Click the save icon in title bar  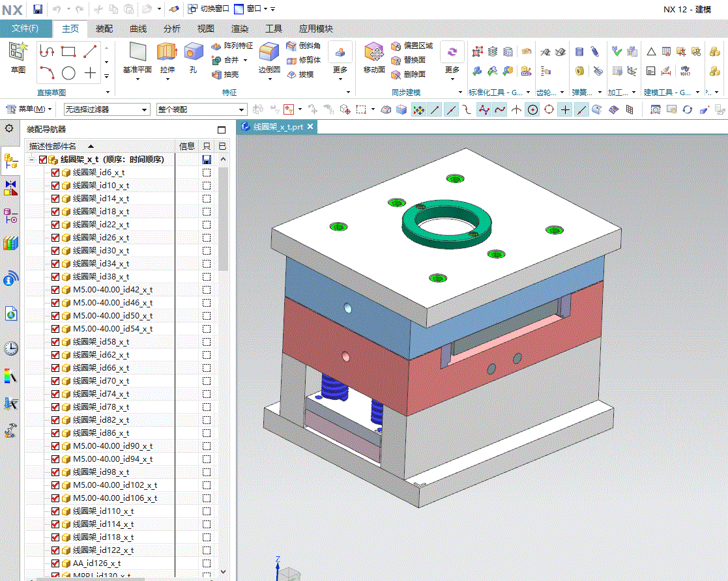tap(38, 9)
